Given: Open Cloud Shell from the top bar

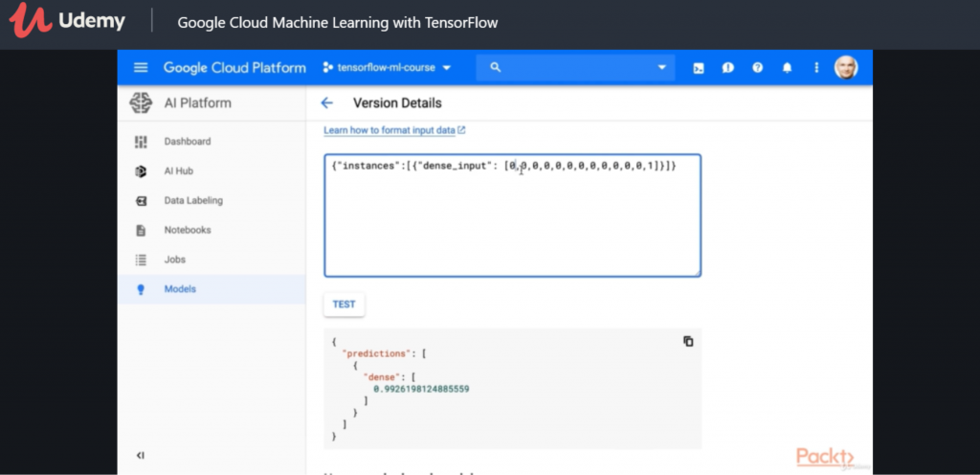Looking at the screenshot, I should click(699, 68).
